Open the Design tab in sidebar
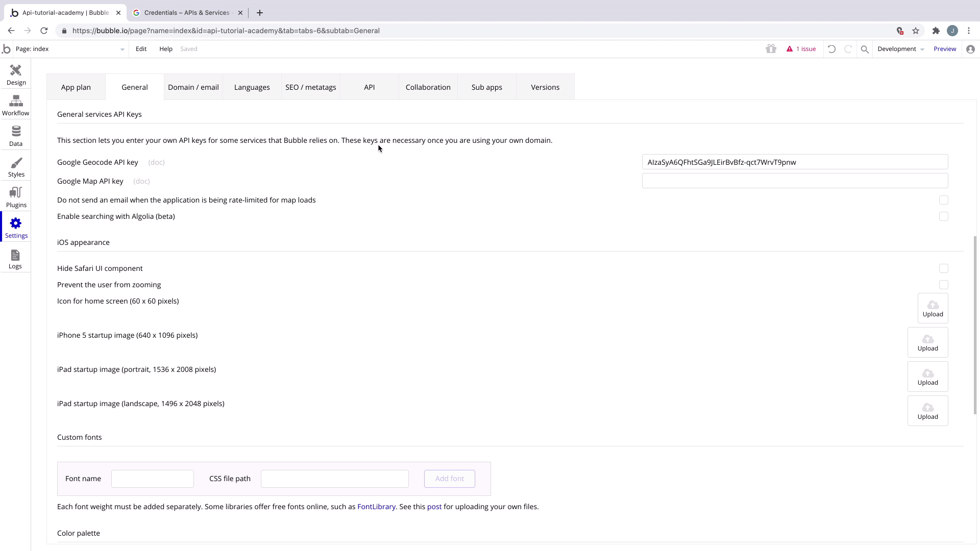 16,74
